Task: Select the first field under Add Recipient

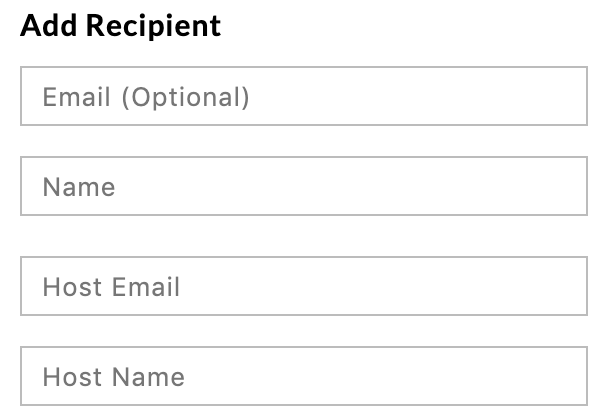Action: coord(303,97)
